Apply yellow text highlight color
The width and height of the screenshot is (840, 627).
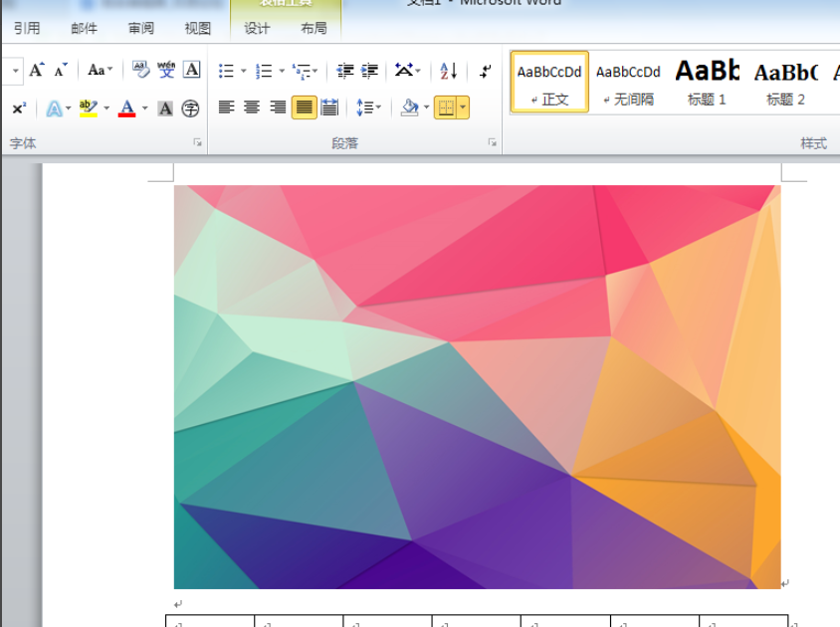[88, 108]
